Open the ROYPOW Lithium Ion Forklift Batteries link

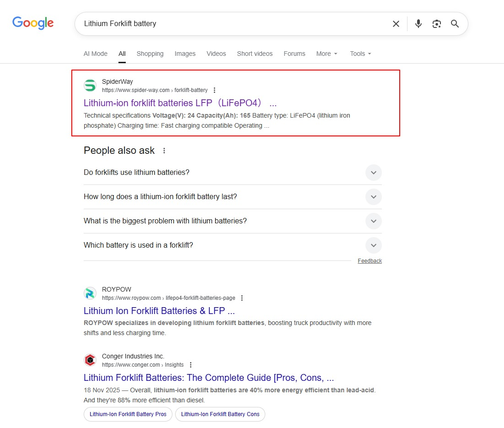pos(159,311)
